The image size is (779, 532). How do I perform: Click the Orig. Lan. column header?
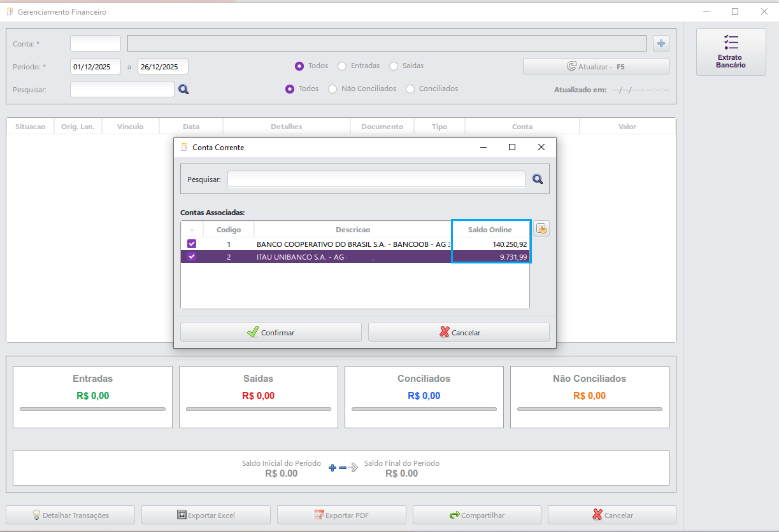coord(78,127)
